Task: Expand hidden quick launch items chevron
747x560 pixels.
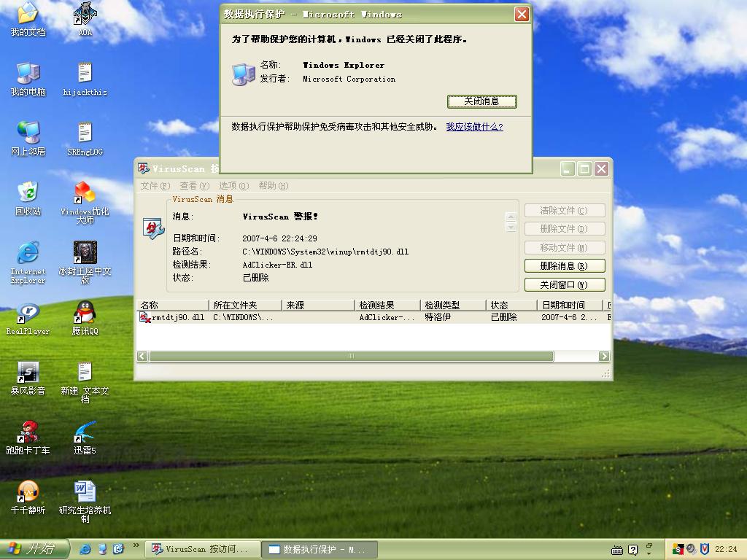Action: click(x=136, y=545)
